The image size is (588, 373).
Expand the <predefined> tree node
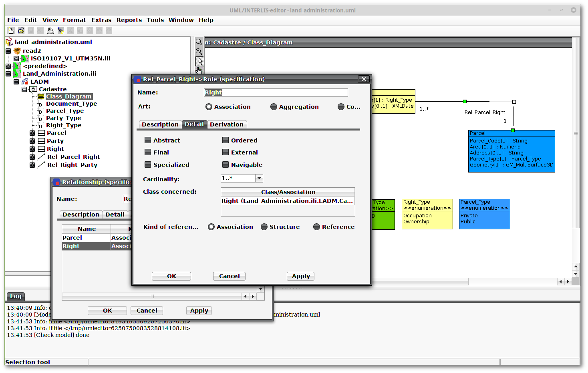[8, 66]
